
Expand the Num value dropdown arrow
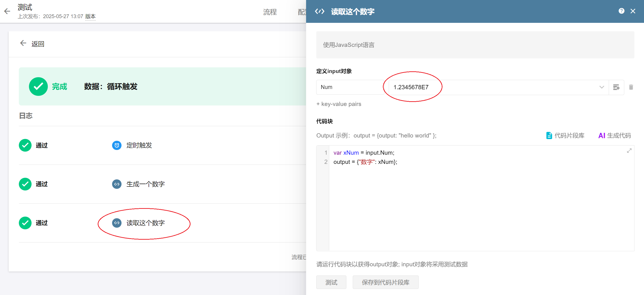[602, 87]
